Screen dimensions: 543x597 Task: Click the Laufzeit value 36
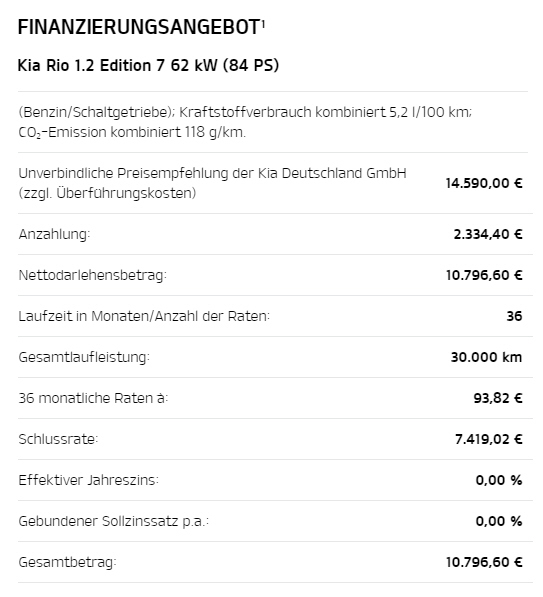514,316
